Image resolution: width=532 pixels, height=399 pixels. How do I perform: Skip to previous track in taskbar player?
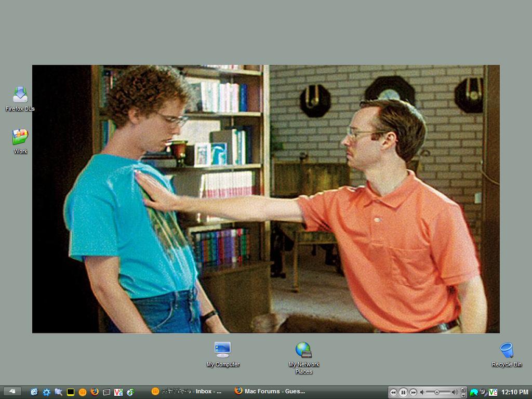click(x=394, y=393)
